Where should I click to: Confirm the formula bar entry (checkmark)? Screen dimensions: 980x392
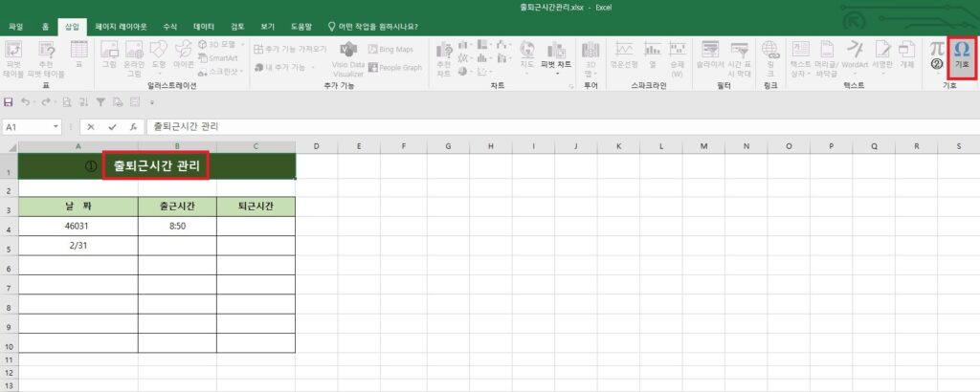(112, 127)
